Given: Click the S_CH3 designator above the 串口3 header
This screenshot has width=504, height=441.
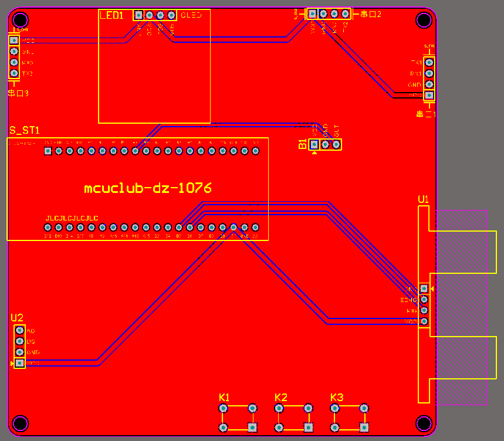Looking at the screenshot, I should coord(22,30).
